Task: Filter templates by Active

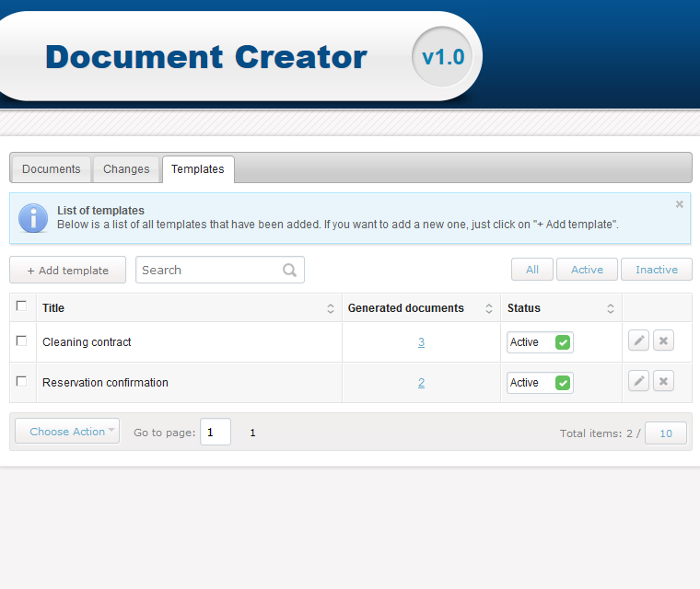Action: [587, 270]
